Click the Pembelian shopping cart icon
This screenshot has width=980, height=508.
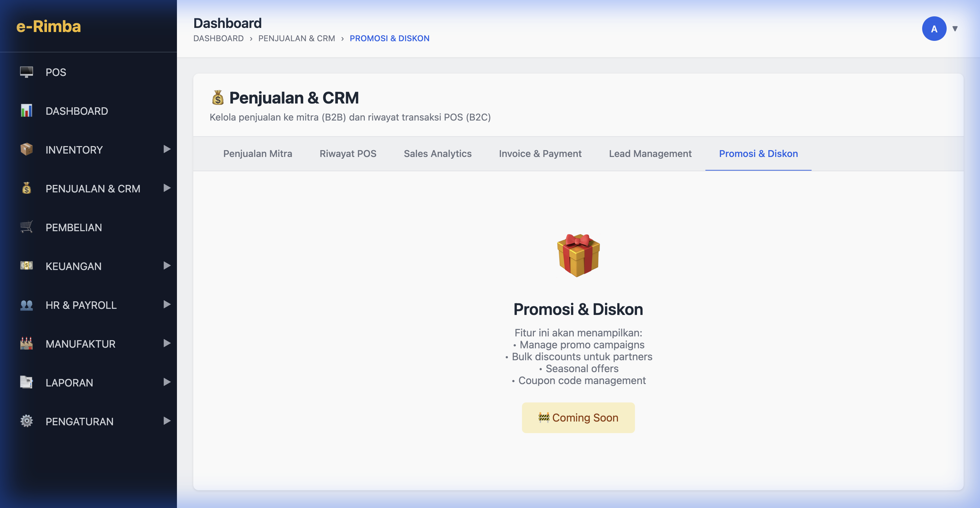[x=26, y=227]
